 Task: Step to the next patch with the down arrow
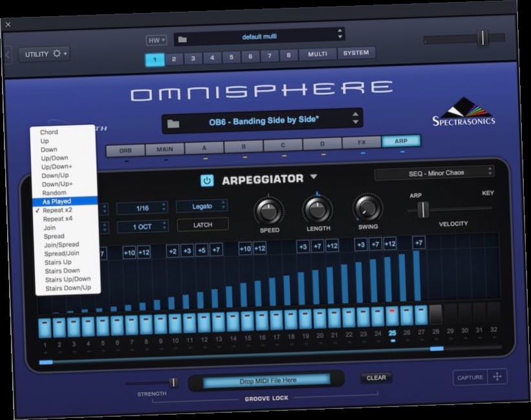coord(355,122)
